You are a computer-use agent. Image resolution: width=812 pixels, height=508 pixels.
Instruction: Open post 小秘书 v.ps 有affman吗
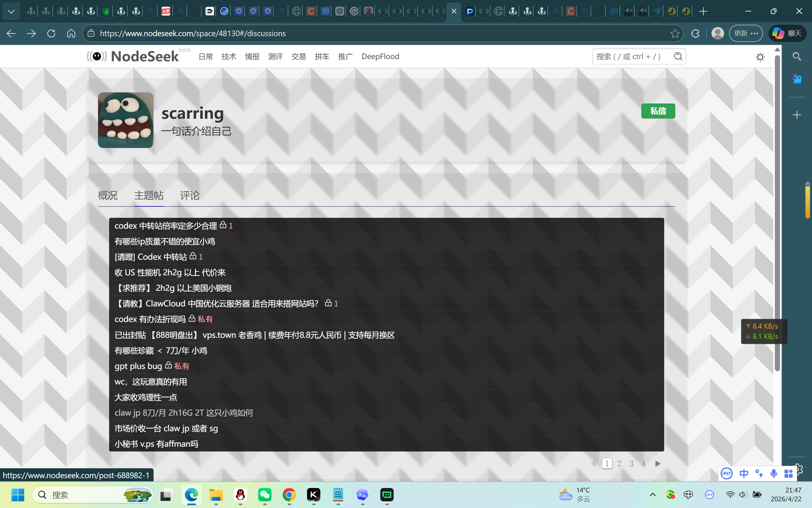pos(156,444)
